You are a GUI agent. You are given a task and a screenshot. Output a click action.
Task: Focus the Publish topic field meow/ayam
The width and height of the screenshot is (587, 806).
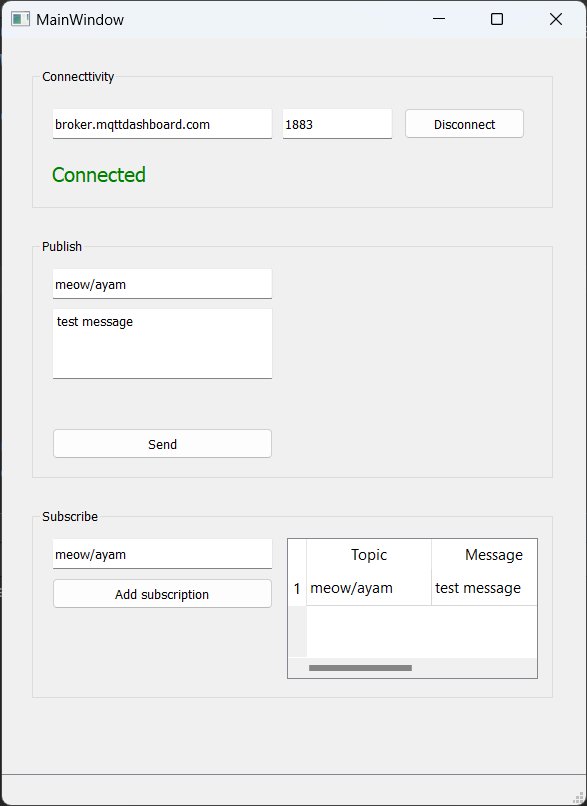(162, 284)
